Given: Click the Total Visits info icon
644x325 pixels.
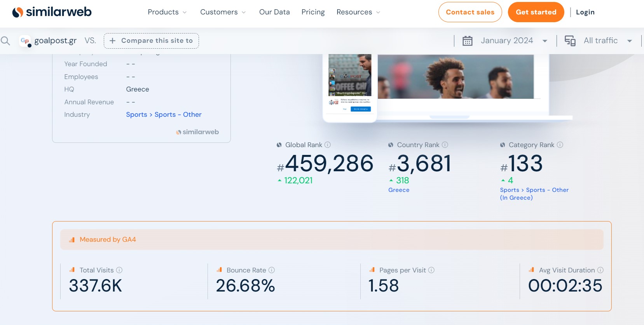Looking at the screenshot, I should [x=119, y=270].
